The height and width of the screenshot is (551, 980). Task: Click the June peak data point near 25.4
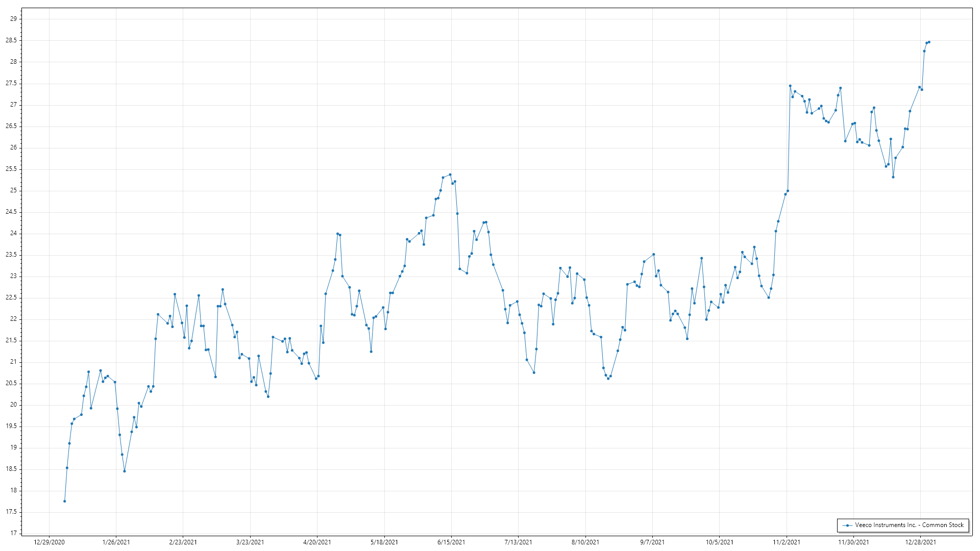(x=450, y=174)
